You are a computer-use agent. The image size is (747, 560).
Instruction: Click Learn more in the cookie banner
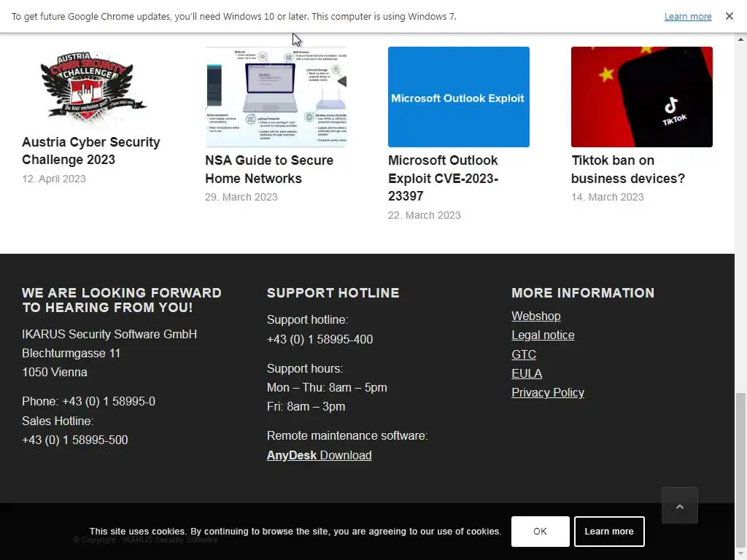609,531
